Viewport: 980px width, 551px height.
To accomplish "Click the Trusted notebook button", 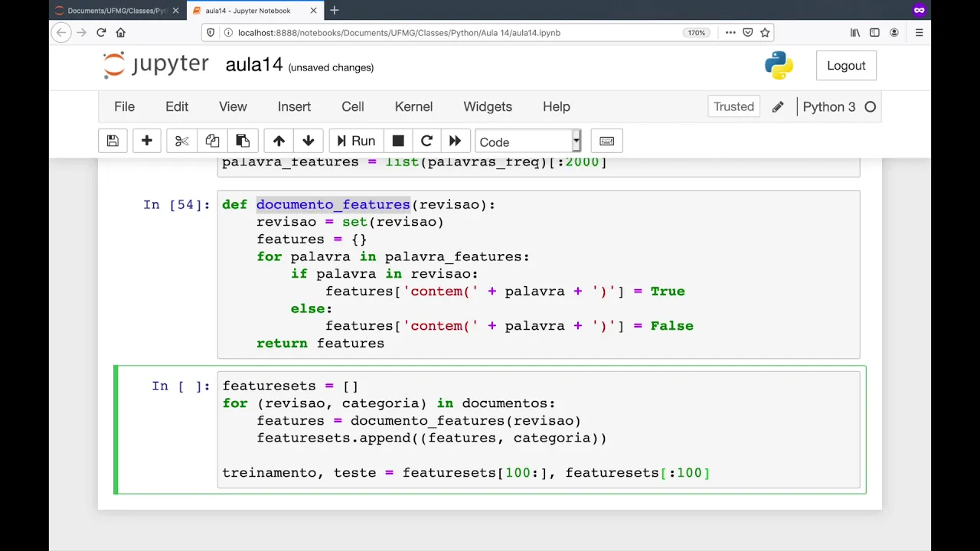I will (733, 106).
